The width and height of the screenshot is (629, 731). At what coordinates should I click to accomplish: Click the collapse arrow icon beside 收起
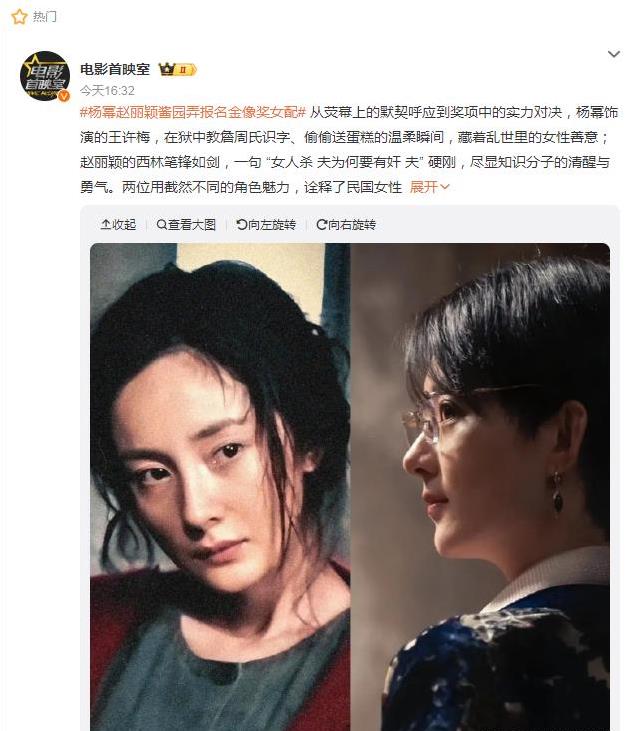coord(106,225)
